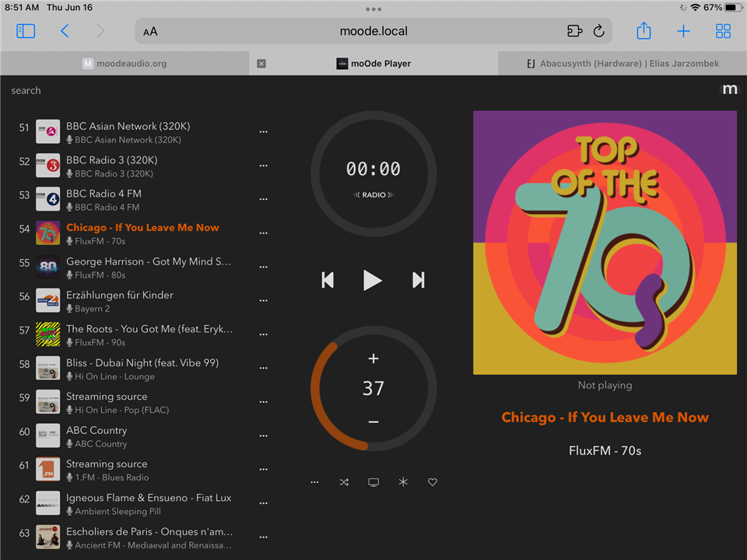Screen dimensions: 747x560
Task: Open the Safari extensions icon
Action: (x=574, y=31)
